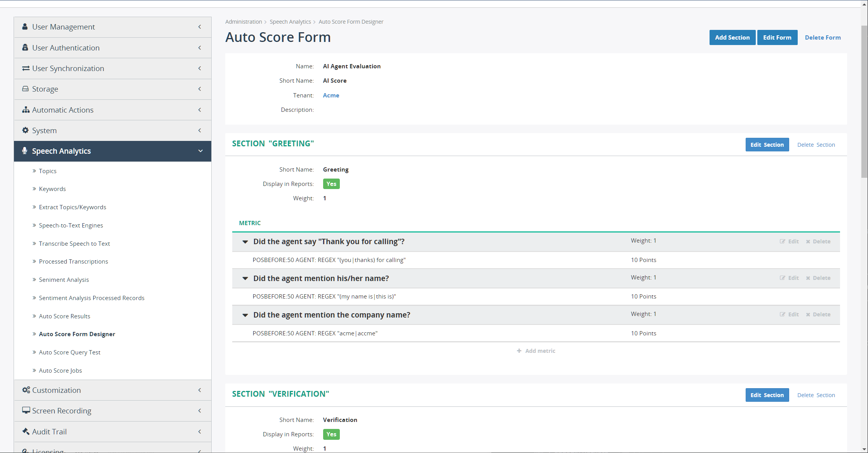
Task: Click the Storage drive icon
Action: [25, 89]
